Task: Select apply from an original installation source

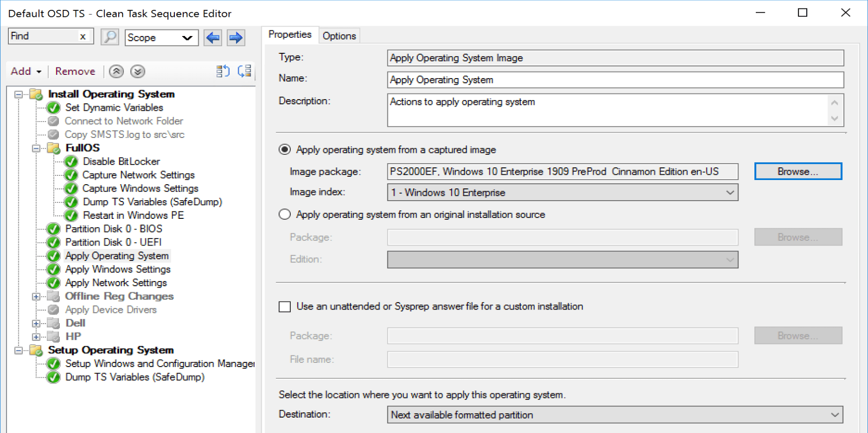Action: click(284, 214)
